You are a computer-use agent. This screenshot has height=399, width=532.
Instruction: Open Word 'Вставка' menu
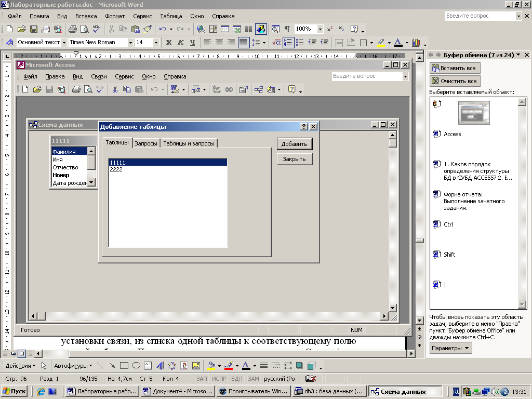pyautogui.click(x=86, y=16)
